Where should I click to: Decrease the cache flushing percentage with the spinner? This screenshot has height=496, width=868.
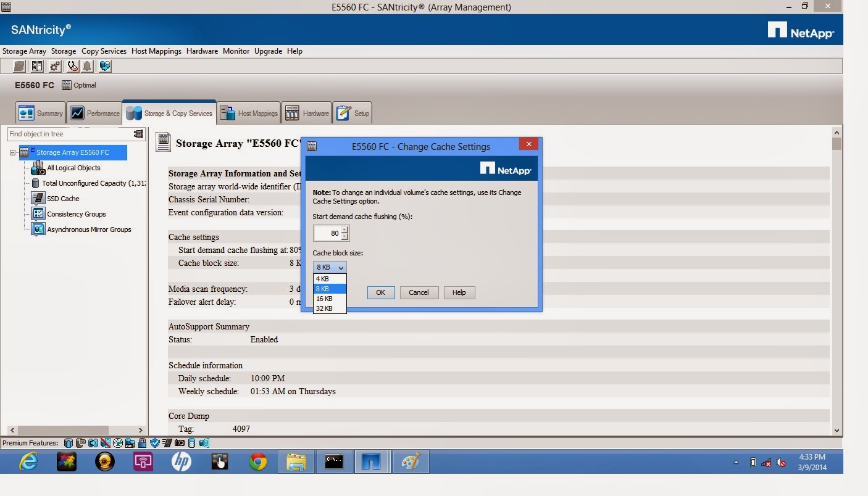click(344, 237)
